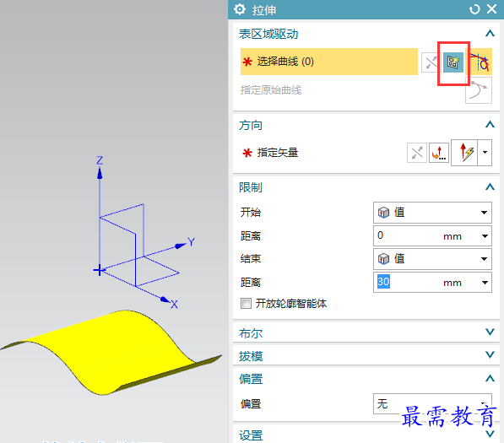
Task: Click the Z axis label of the datum
Action: 100,160
